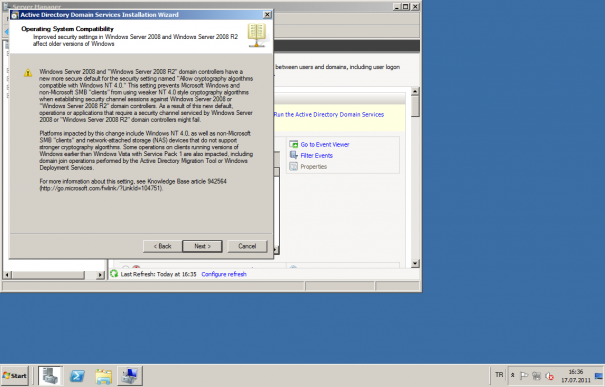Open Filter Events in Server Manager
The image size is (605, 387).
[316, 155]
